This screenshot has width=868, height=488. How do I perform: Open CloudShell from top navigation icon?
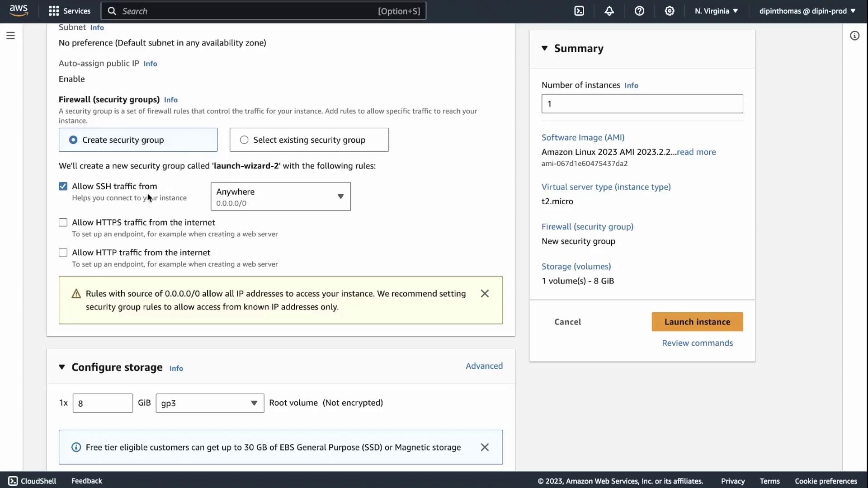click(x=579, y=11)
